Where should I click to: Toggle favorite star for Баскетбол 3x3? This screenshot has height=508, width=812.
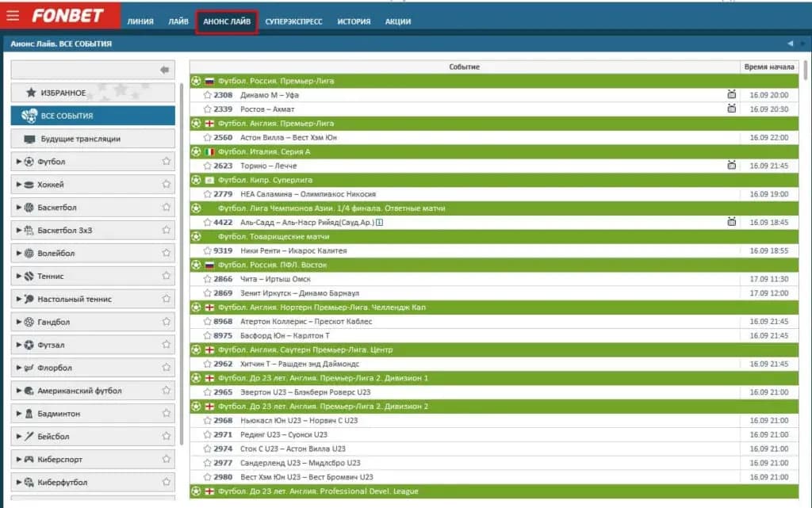(167, 230)
